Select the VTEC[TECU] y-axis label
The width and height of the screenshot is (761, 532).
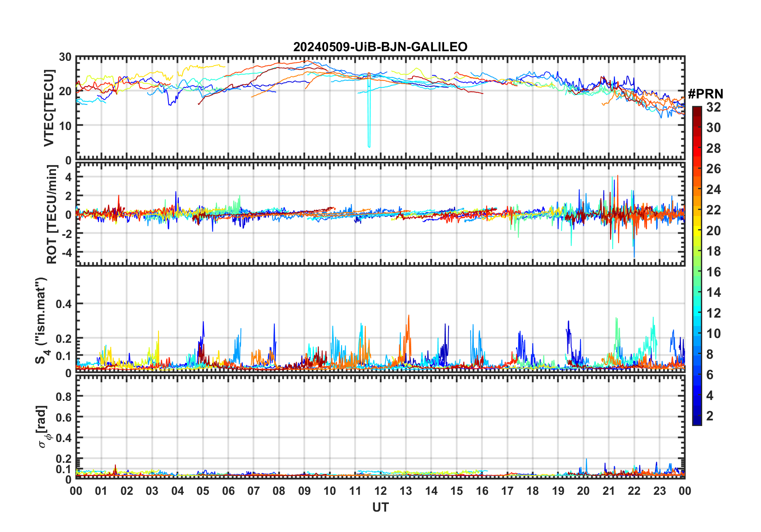(49, 108)
